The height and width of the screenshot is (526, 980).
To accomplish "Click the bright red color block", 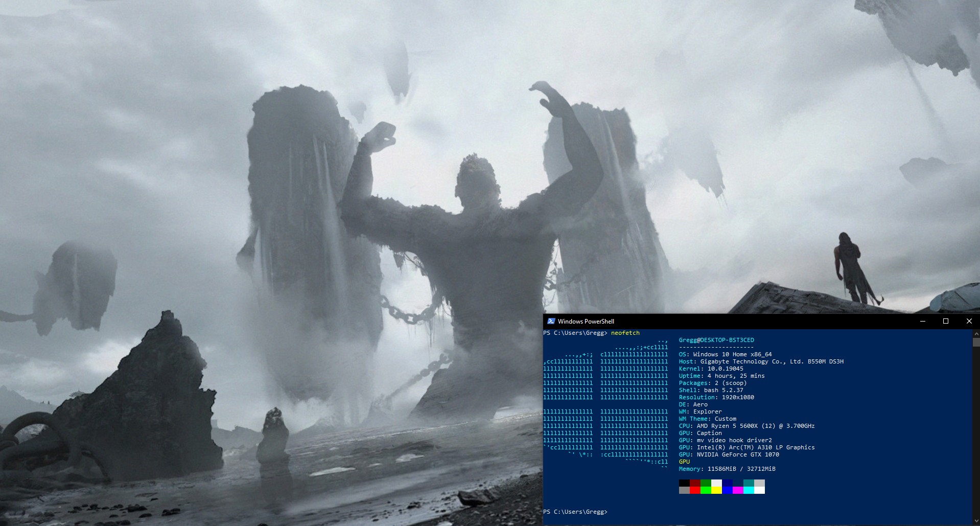I will coord(695,490).
